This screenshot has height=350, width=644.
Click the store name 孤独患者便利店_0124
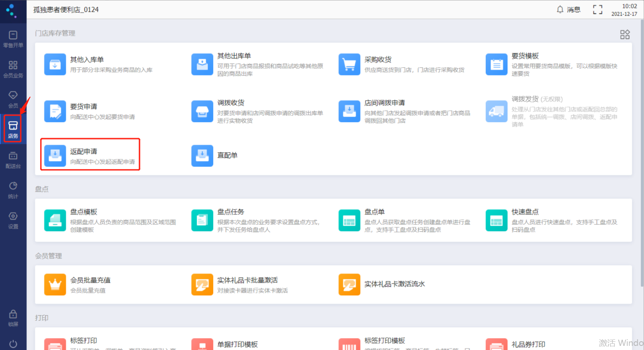pos(66,10)
